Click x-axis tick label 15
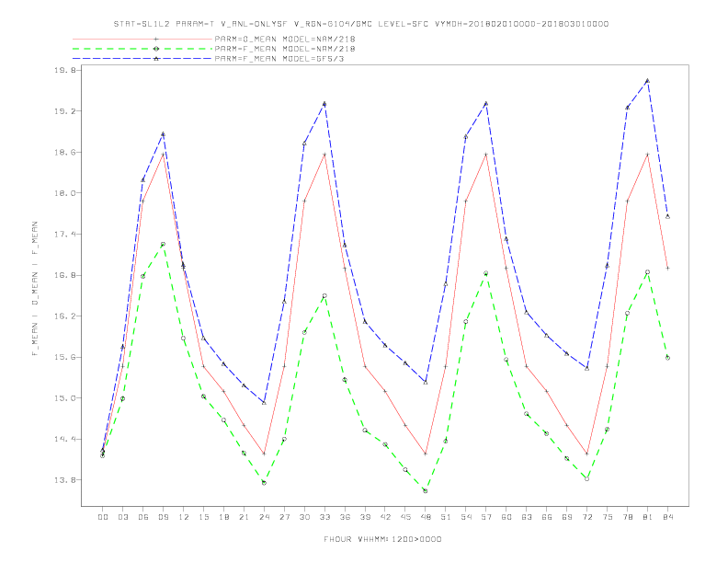 203,517
